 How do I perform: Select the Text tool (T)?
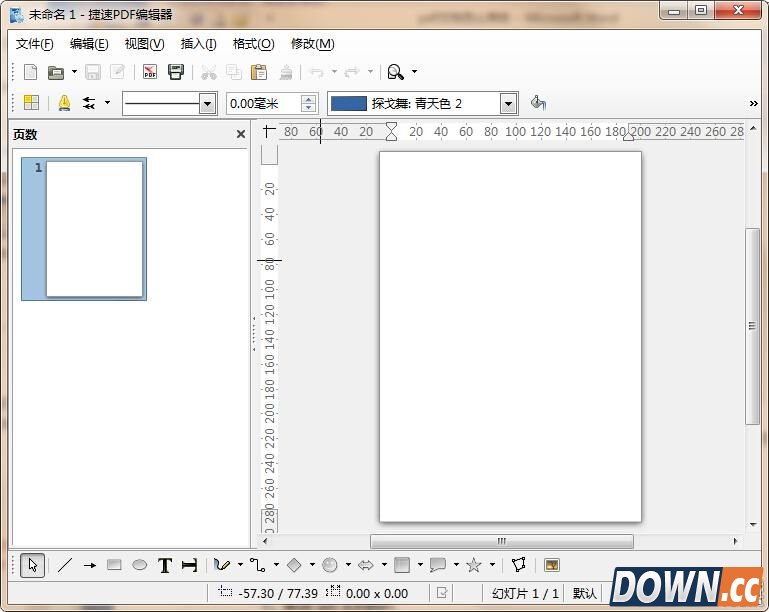(165, 565)
